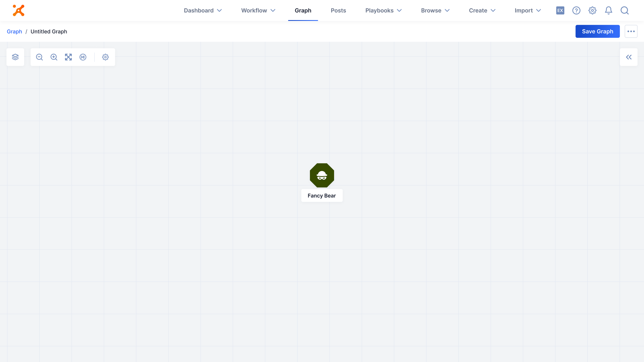Viewport: 644px width, 362px height.
Task: Open the layers panel icon
Action: (15, 57)
